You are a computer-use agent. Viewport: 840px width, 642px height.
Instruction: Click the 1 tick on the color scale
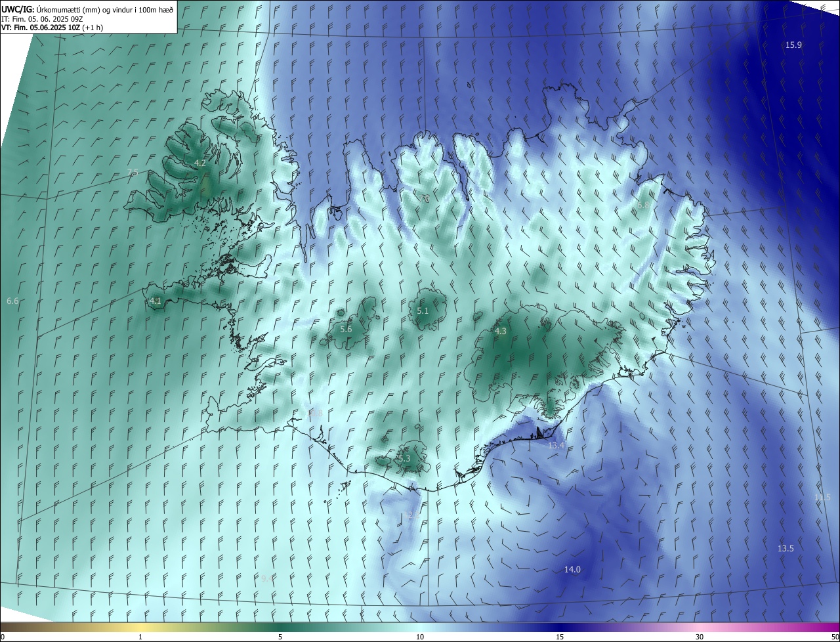140,637
